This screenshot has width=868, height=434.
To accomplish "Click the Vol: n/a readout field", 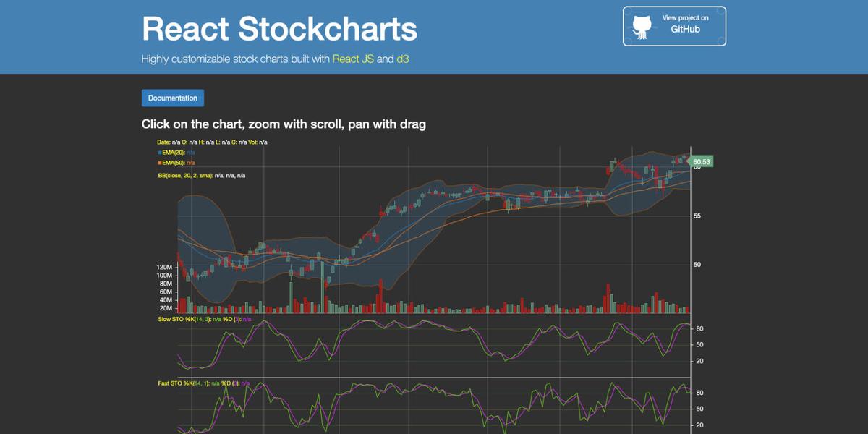I will click(x=258, y=142).
